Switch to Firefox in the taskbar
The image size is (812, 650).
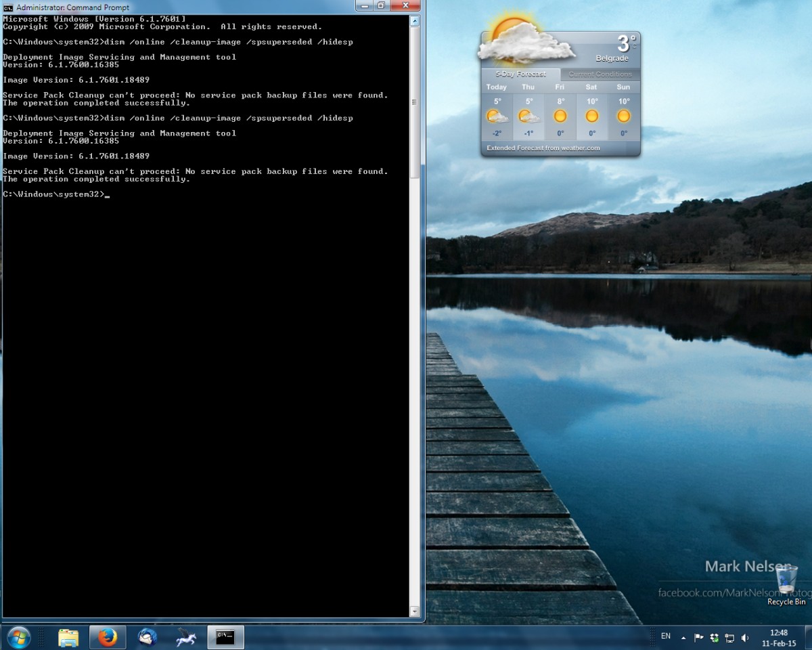(x=107, y=637)
